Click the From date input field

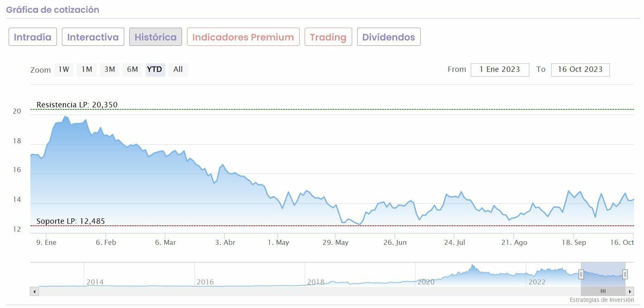pos(500,69)
